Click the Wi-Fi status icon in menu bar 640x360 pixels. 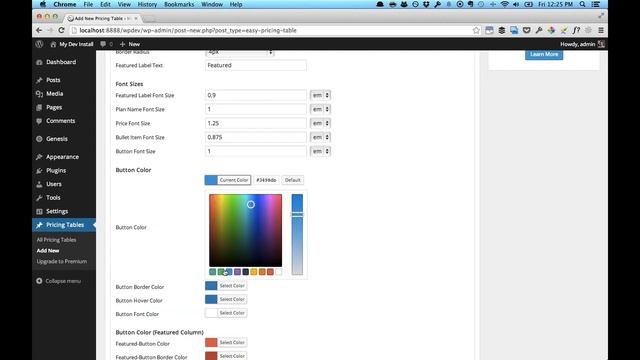(x=504, y=4)
